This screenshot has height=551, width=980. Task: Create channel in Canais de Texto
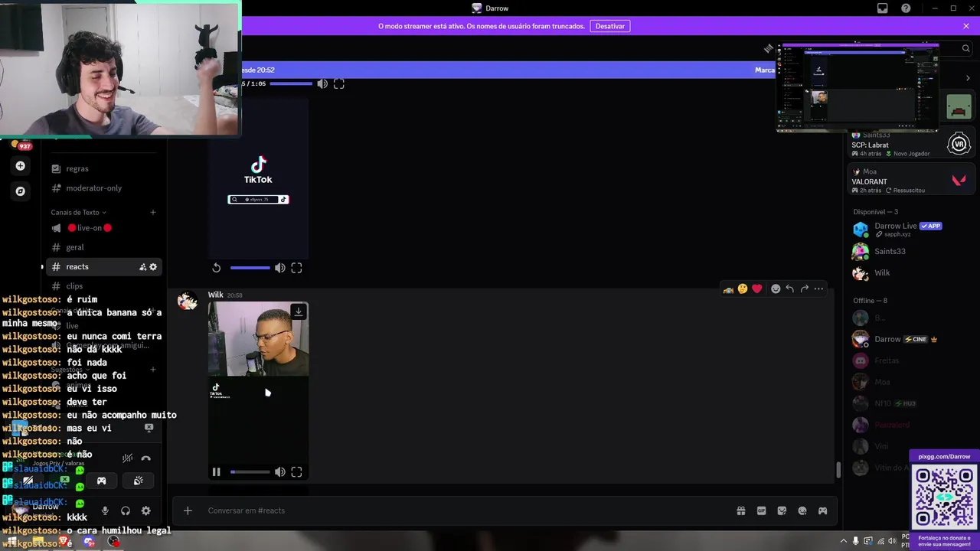pyautogui.click(x=153, y=213)
